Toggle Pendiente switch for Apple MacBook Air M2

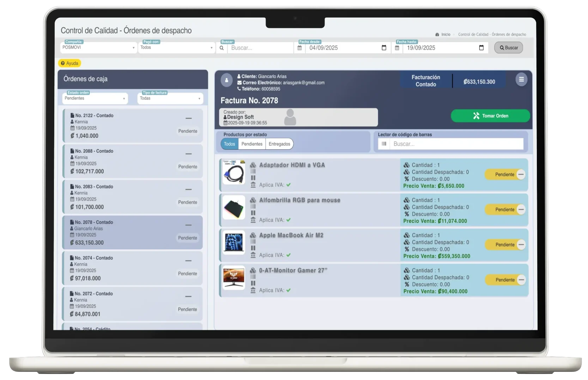(505, 245)
